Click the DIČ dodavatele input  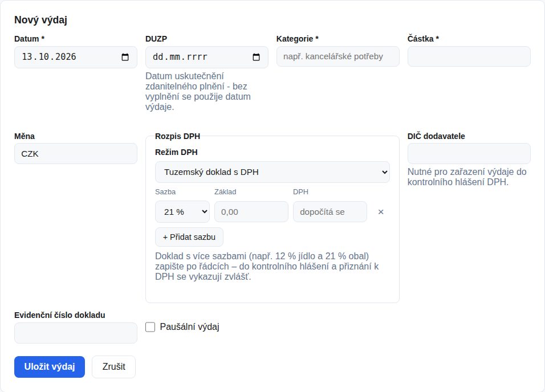point(469,154)
